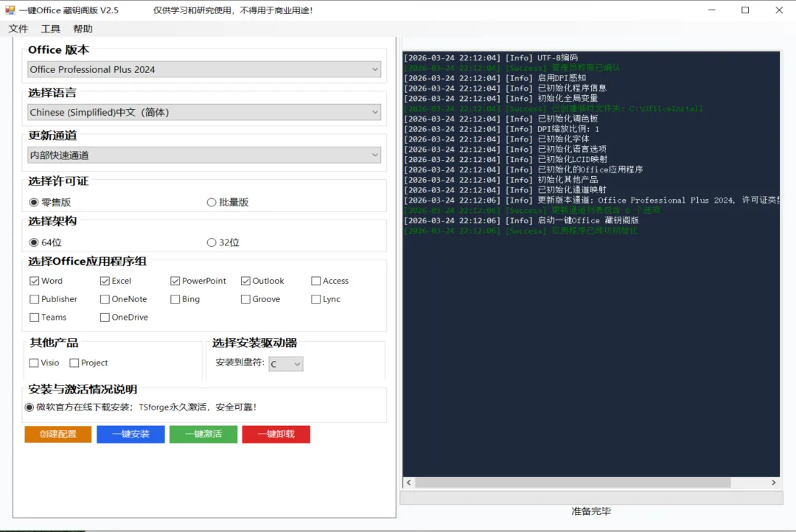Image resolution: width=796 pixels, height=532 pixels.
Task: Click the log scrollbar left arrow
Action: click(408, 483)
